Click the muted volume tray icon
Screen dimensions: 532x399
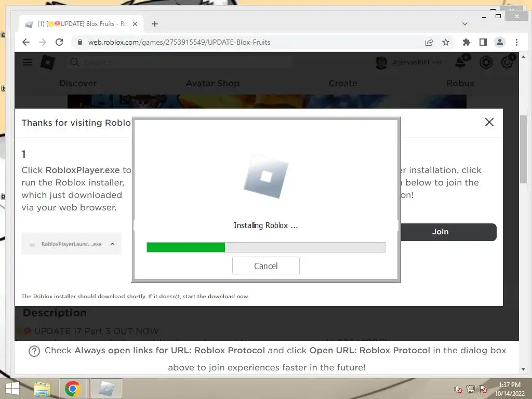click(458, 389)
